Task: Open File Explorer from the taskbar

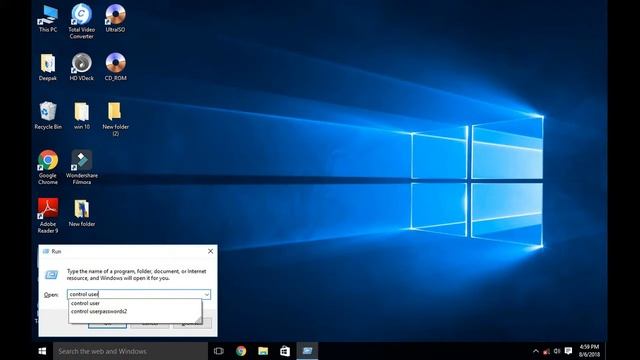Action: pos(263,351)
